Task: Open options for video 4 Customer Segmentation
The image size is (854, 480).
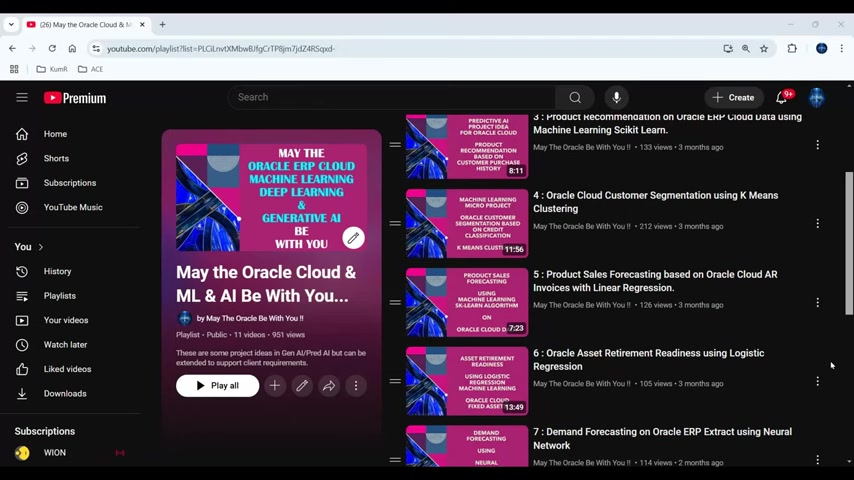Action: 818,223
